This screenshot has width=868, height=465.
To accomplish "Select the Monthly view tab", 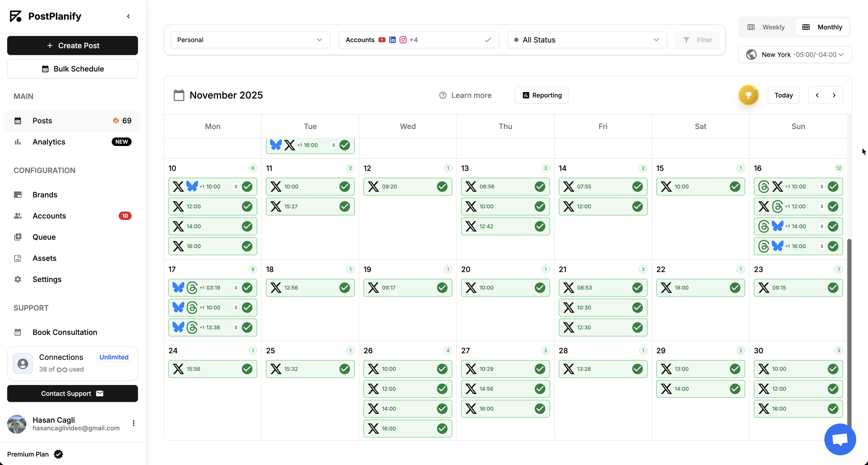I will coord(822,27).
